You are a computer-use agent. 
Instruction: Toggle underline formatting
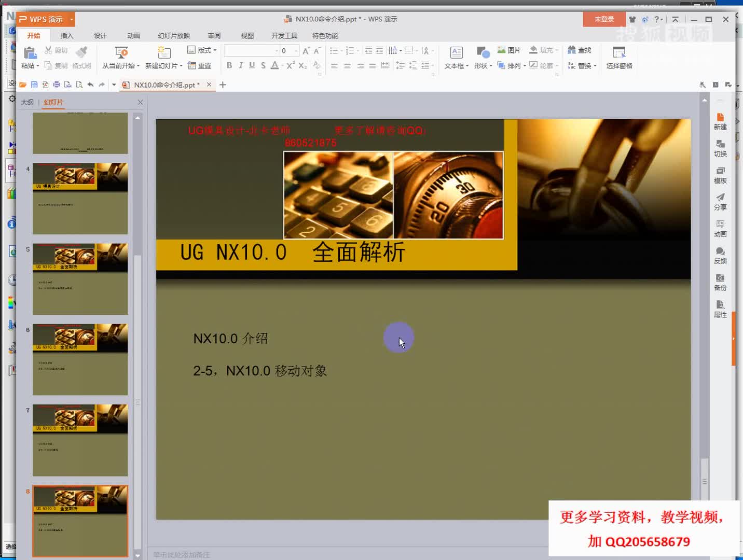[x=252, y=65]
